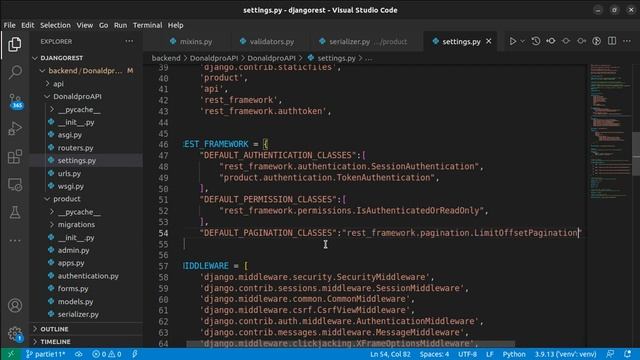The image size is (640, 360).
Task: Split the editor right
Action: point(612,41)
